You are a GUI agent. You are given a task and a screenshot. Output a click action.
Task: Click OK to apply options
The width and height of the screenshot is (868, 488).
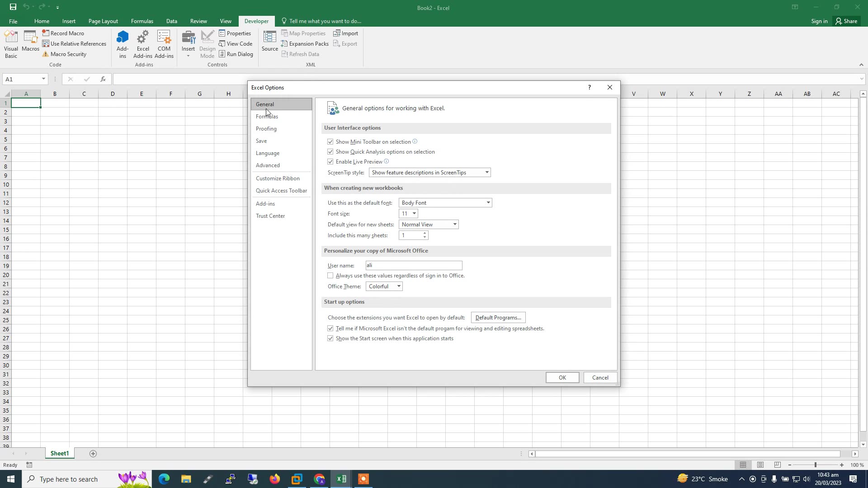coord(562,377)
